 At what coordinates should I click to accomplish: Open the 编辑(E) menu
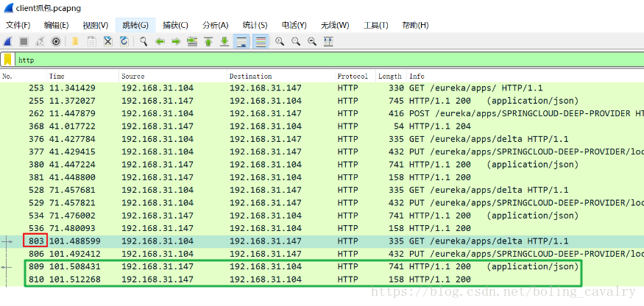click(x=56, y=25)
